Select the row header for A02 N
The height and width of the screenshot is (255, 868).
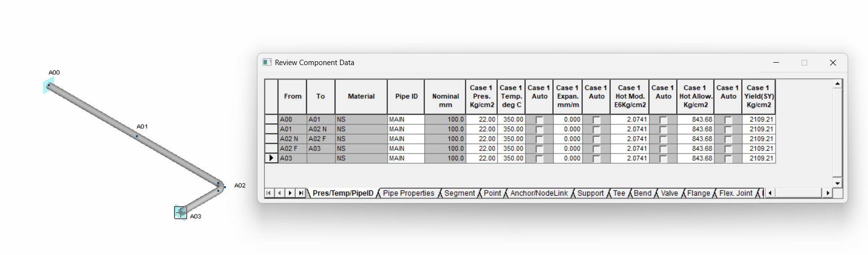[271, 139]
